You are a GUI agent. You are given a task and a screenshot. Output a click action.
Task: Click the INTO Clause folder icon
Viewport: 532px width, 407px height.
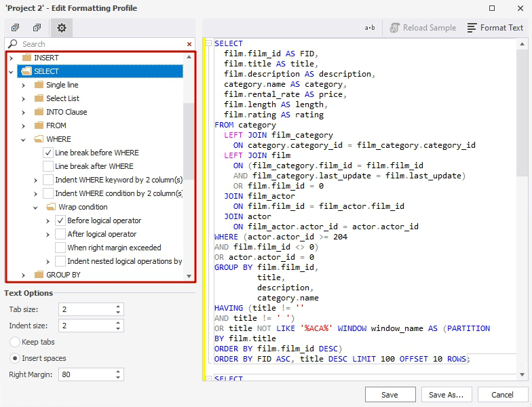coord(39,112)
